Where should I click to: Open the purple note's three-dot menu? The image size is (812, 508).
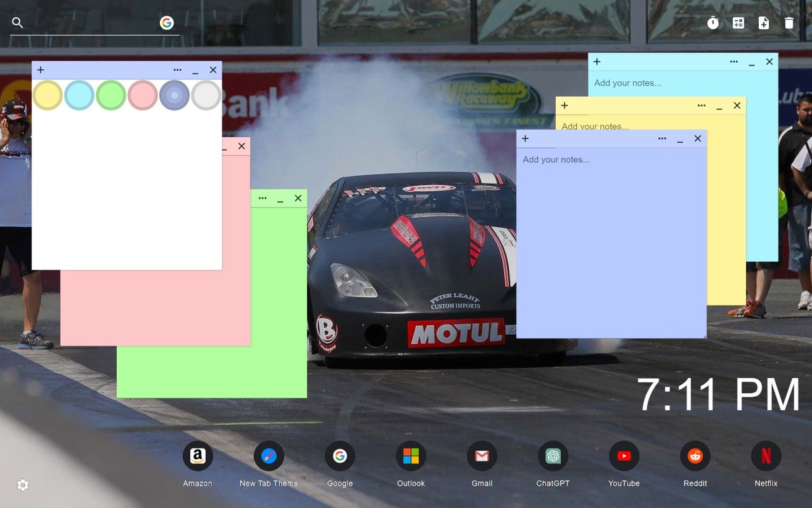(x=662, y=138)
